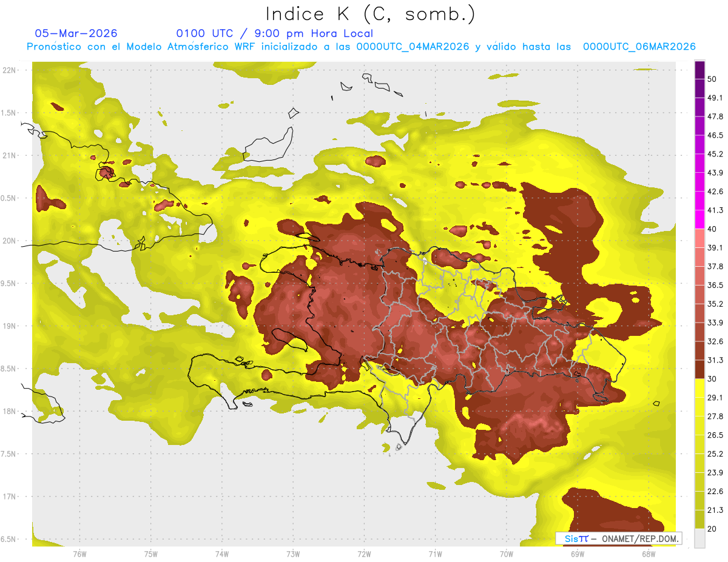The width and height of the screenshot is (728, 562).
Task: Click the "27.8" legend value
Action: pyautogui.click(x=715, y=416)
